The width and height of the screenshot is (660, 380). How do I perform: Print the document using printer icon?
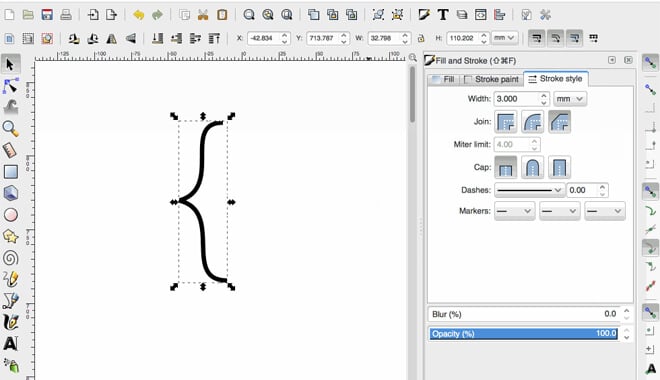(x=66, y=15)
